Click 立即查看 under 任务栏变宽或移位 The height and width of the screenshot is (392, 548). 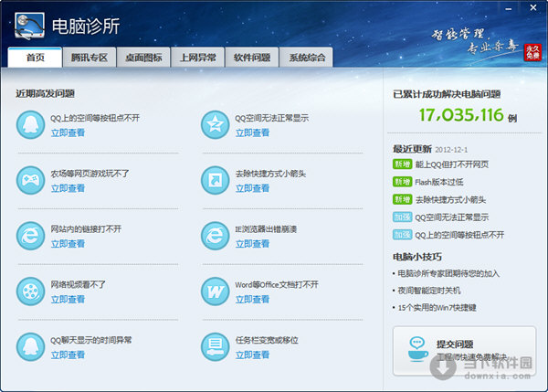[252, 355]
